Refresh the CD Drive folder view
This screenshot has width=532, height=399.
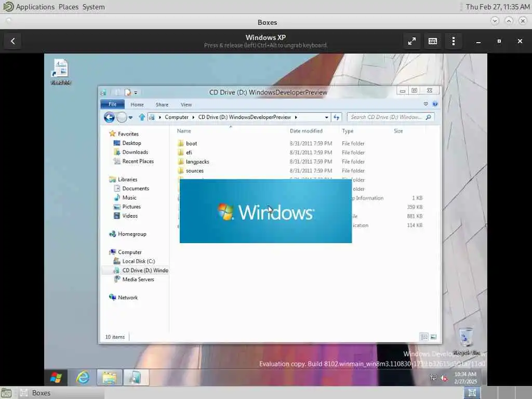[337, 117]
